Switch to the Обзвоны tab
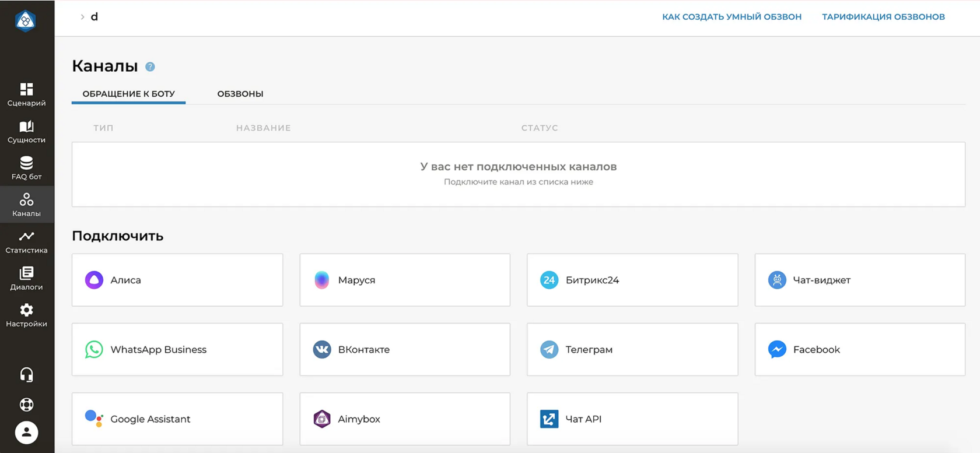The height and width of the screenshot is (453, 980). click(240, 93)
